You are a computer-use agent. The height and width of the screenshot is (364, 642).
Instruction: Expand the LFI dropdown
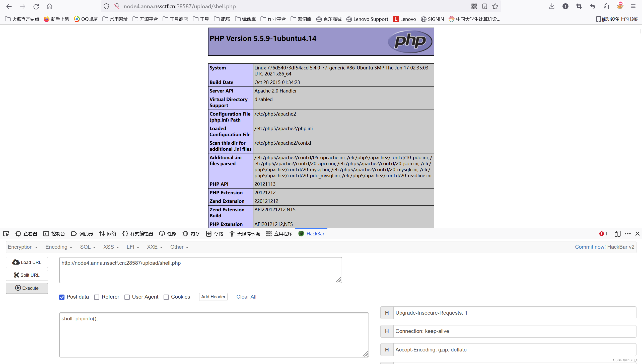point(133,247)
